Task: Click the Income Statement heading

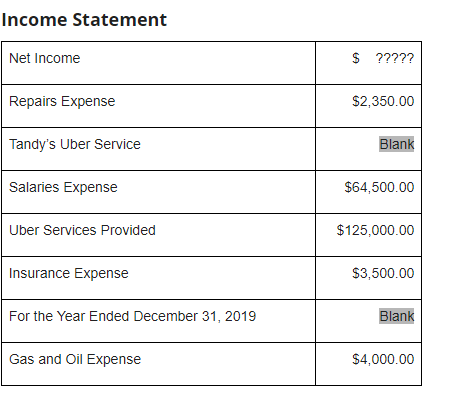Action: 84,20
